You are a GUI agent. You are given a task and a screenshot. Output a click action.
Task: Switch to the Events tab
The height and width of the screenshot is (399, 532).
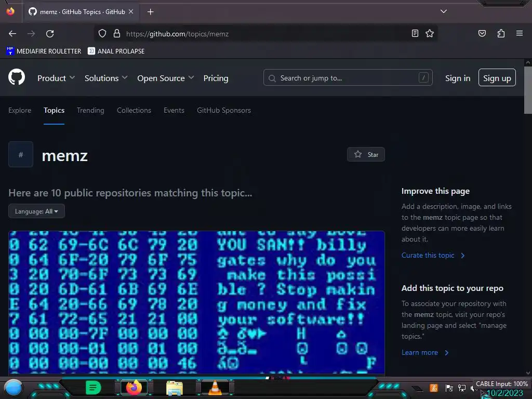point(174,110)
